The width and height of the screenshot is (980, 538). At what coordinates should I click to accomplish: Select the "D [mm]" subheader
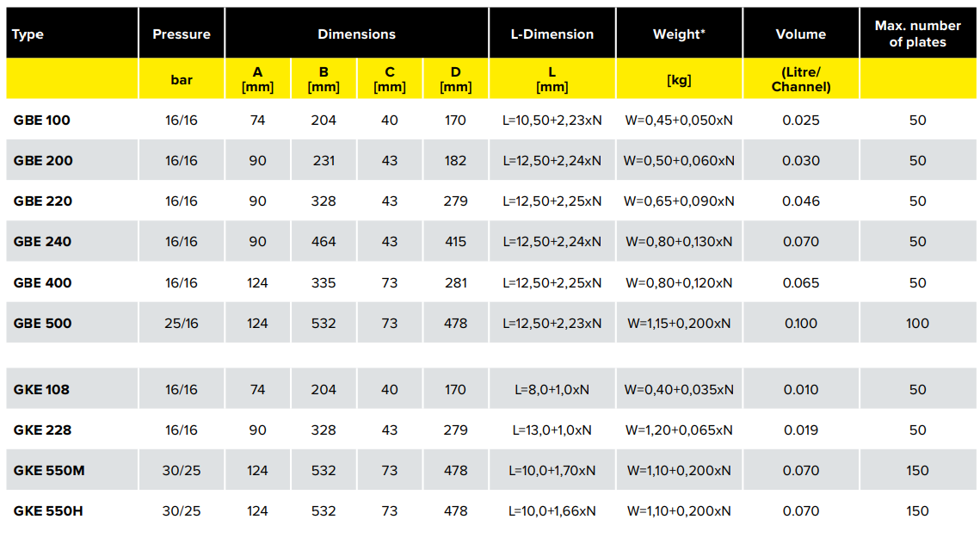click(456, 79)
